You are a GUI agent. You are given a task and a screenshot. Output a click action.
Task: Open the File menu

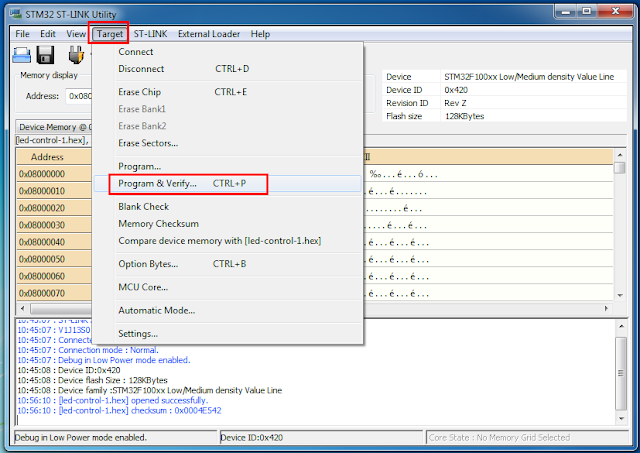point(22,34)
